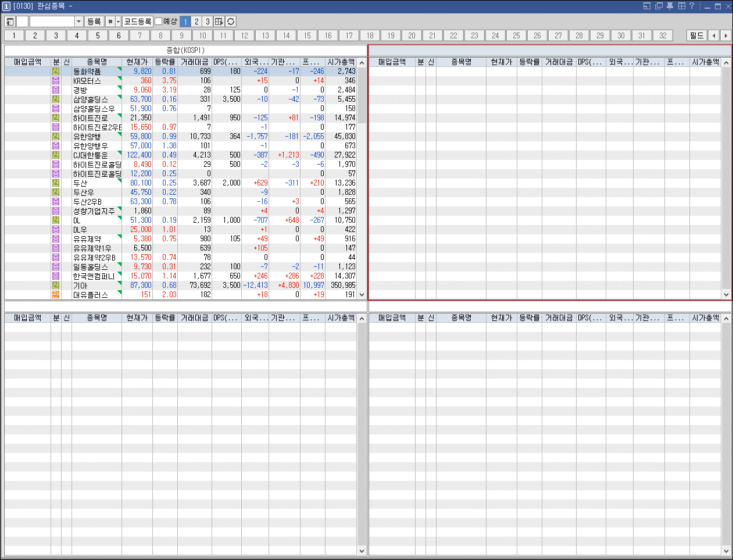Click the 등록 button
The width and height of the screenshot is (733, 560).
tap(94, 22)
